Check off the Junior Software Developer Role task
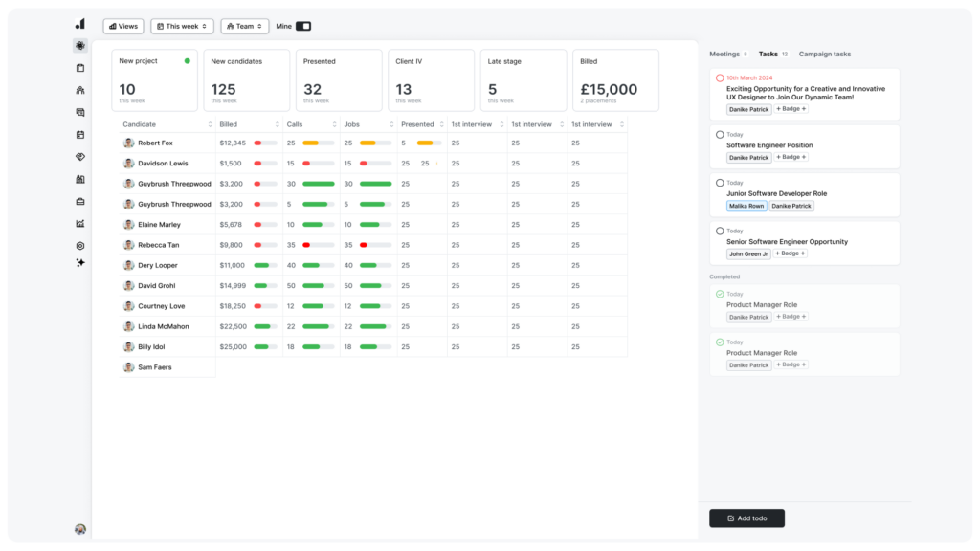This screenshot has height=551, width=980. coord(719,182)
